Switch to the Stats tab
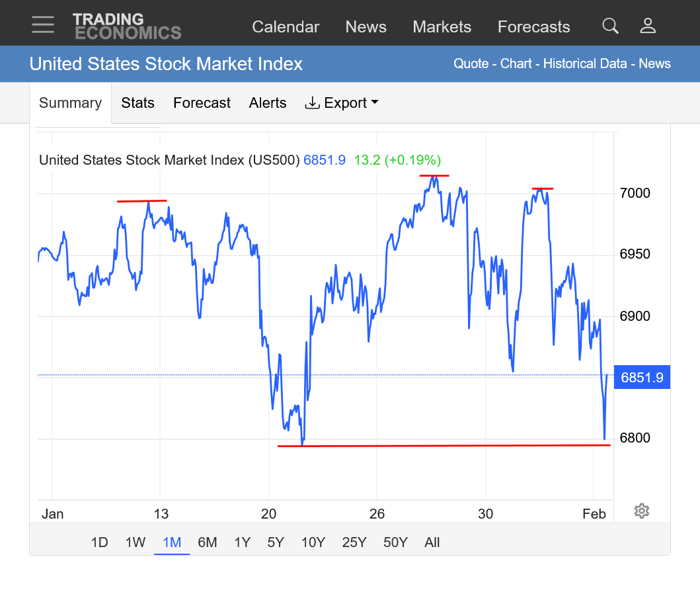The width and height of the screenshot is (700, 596). 137,103
